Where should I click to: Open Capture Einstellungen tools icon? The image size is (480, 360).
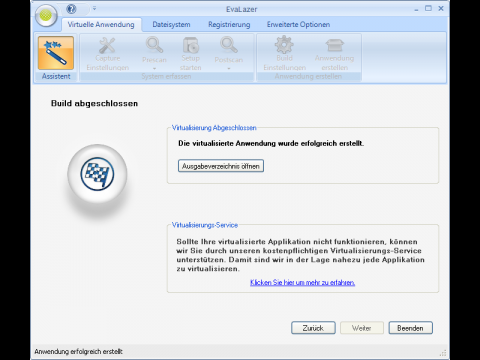coord(107,45)
